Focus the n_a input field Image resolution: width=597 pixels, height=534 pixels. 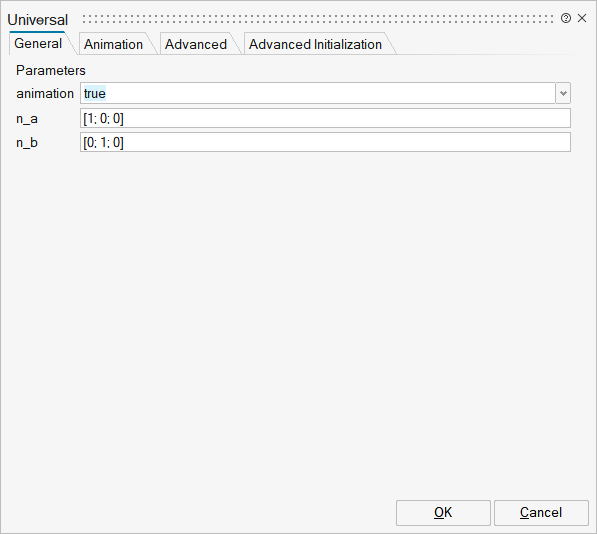[x=325, y=118]
